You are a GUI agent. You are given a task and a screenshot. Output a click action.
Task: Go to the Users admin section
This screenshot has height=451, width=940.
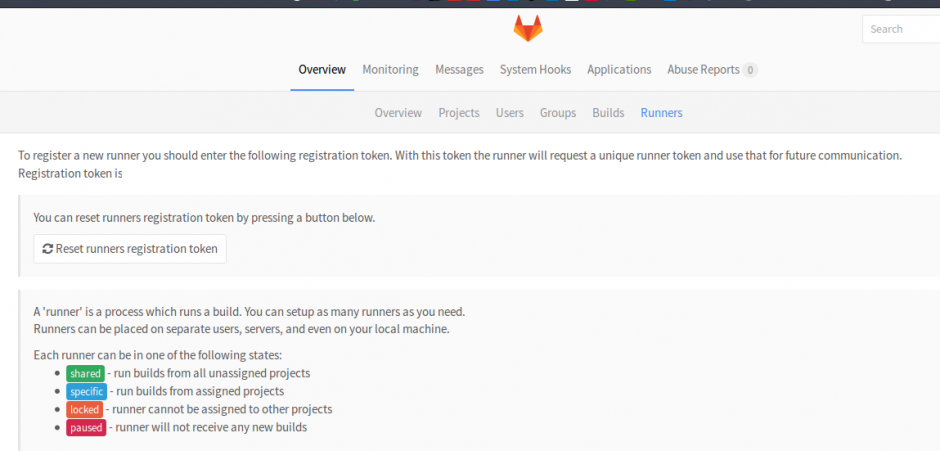[509, 113]
